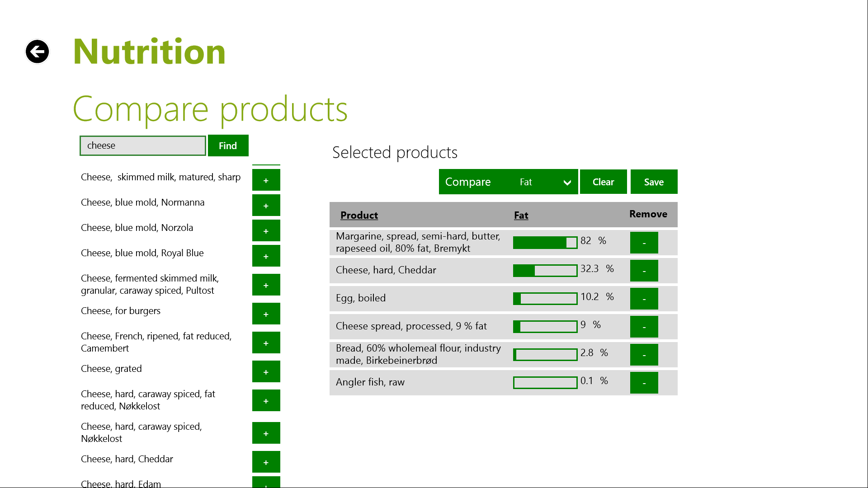The image size is (868, 488).
Task: Add Cheese, grated with plus button
Action: [266, 372]
